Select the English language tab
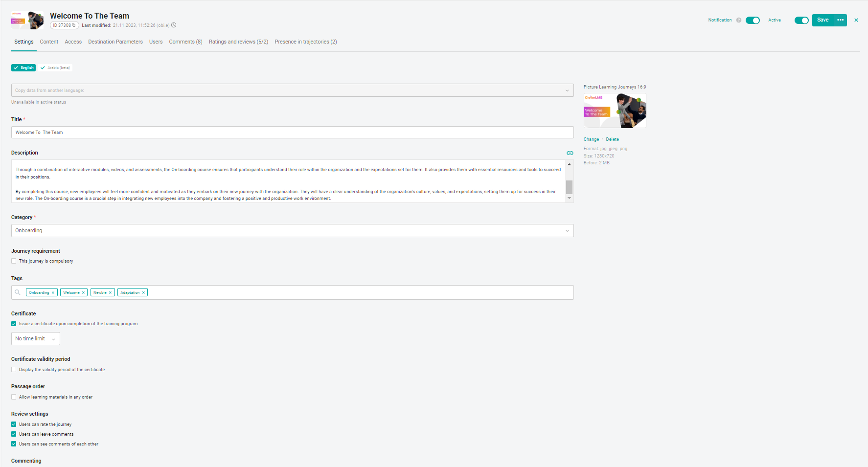This screenshot has height=467, width=868. click(x=23, y=68)
